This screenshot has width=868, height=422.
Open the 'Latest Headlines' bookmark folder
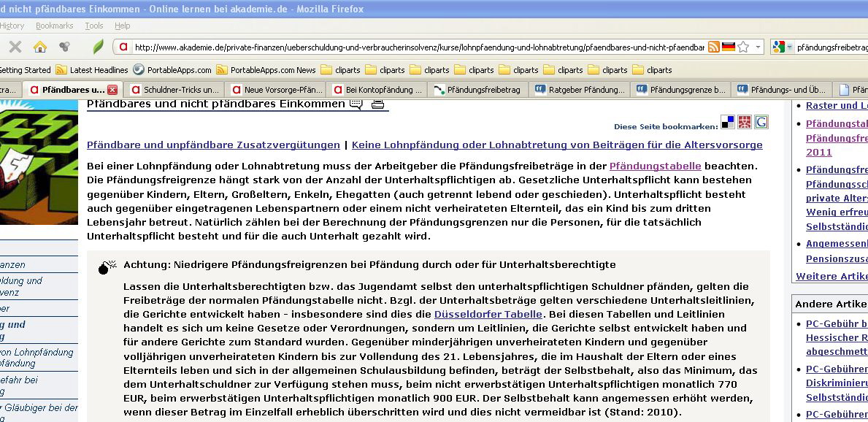tap(96, 70)
